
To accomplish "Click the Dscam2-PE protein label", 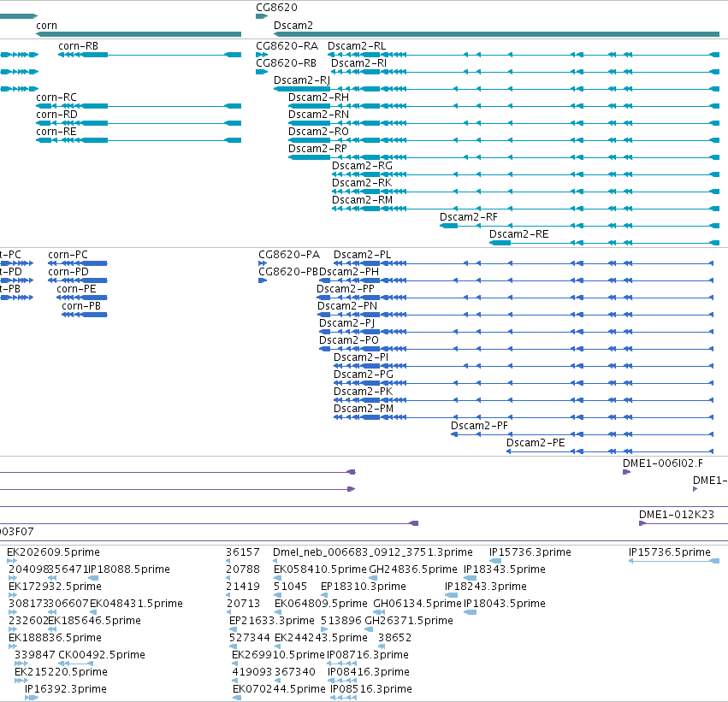I will 536,444.
